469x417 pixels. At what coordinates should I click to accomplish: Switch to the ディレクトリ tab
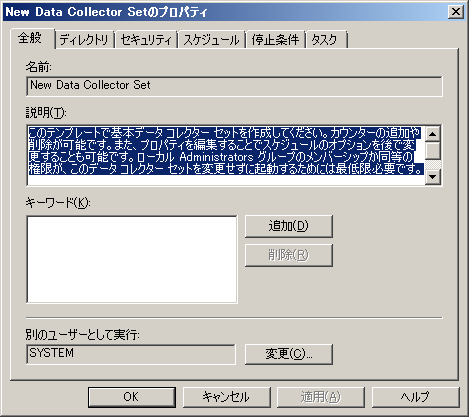point(84,40)
